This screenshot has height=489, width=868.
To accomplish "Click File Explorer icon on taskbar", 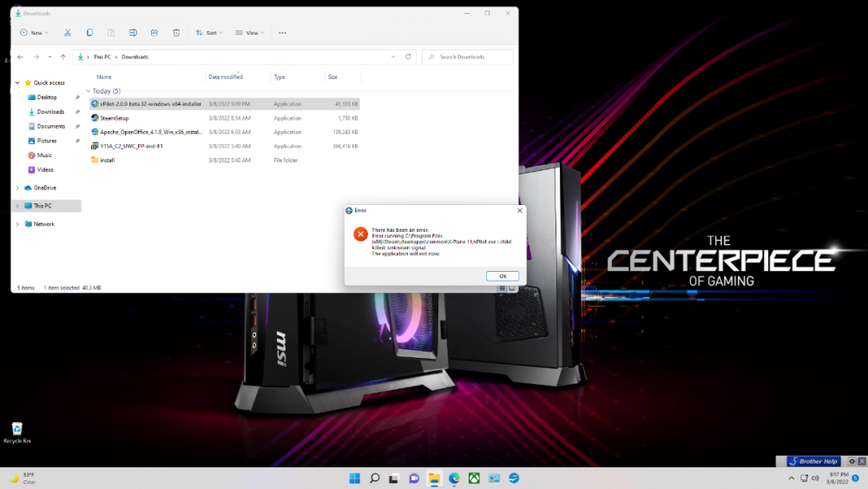I will tap(434, 478).
